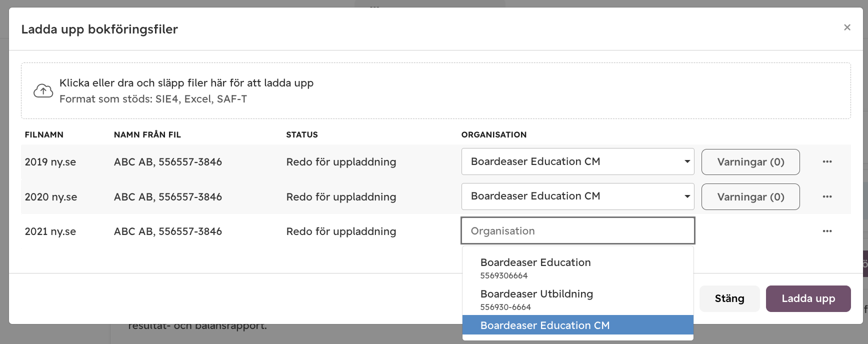Click the file drop zone to upload

point(435,90)
